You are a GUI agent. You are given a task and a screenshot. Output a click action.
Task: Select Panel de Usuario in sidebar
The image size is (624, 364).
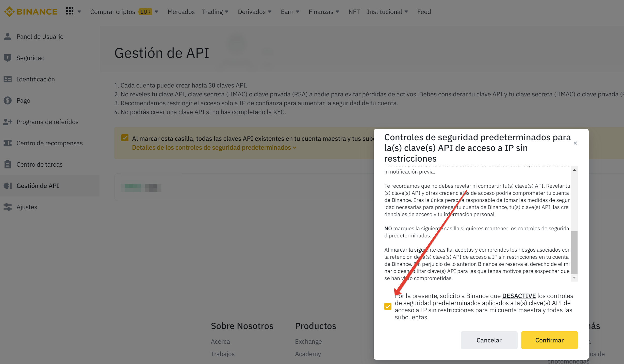coord(50,37)
